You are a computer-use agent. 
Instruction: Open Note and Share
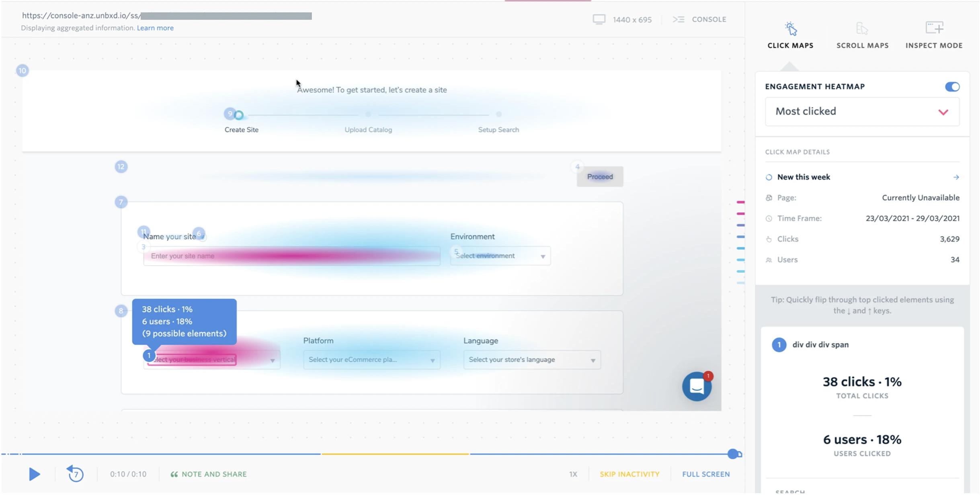209,474
